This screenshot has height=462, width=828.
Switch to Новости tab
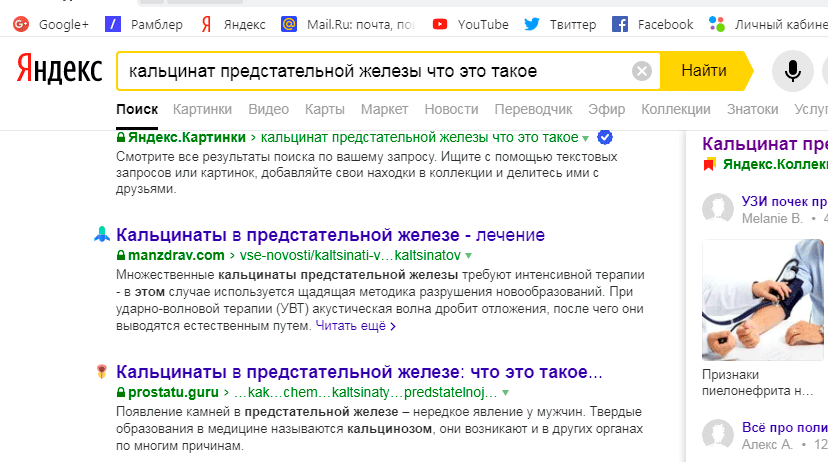[451, 109]
